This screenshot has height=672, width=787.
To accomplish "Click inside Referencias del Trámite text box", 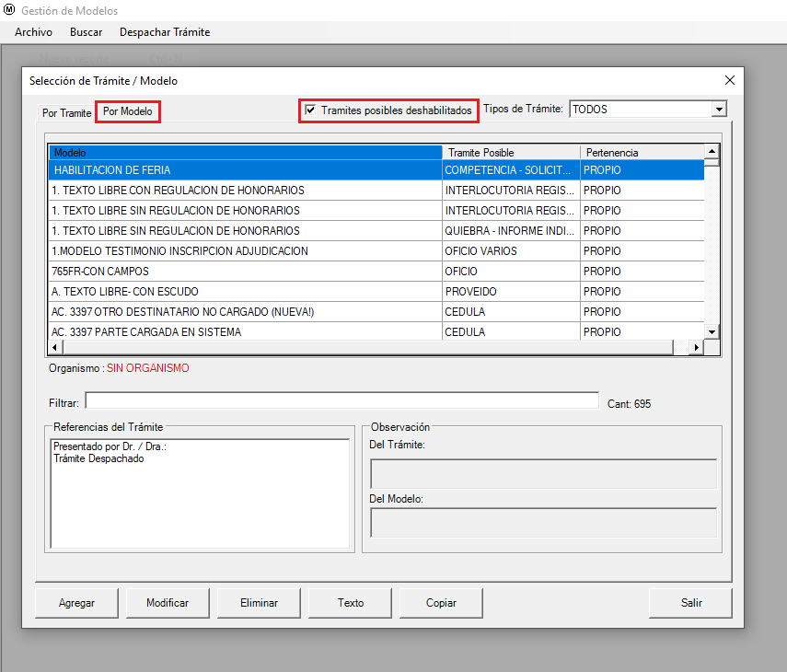I will click(x=200, y=493).
